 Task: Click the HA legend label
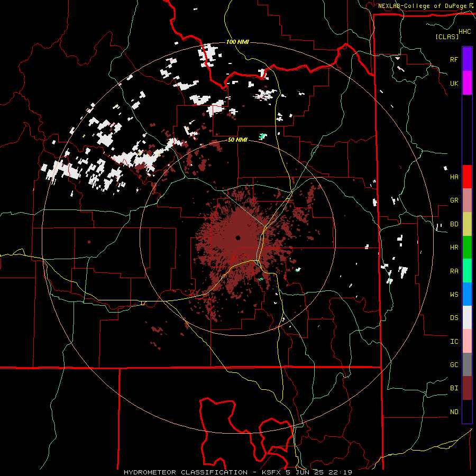(x=454, y=177)
